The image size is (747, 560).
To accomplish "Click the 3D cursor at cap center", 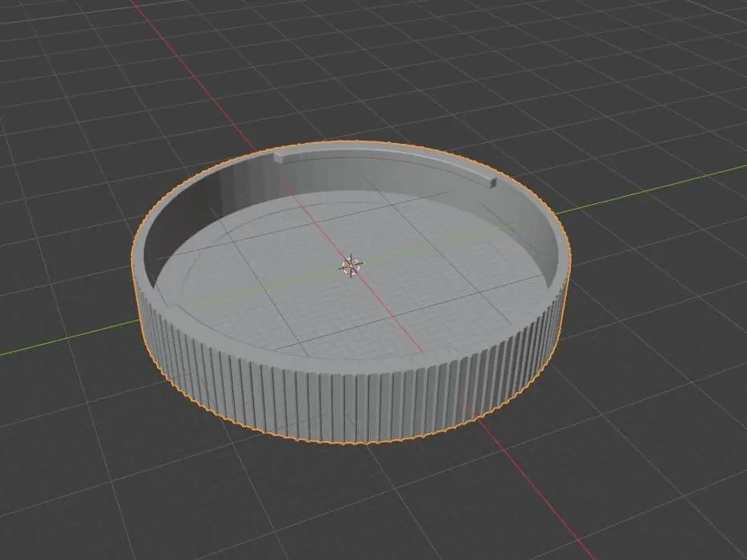I will (351, 265).
